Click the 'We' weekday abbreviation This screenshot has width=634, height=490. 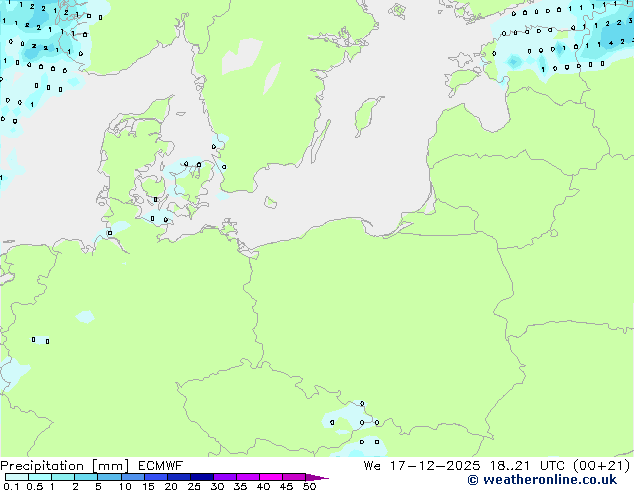(372, 466)
